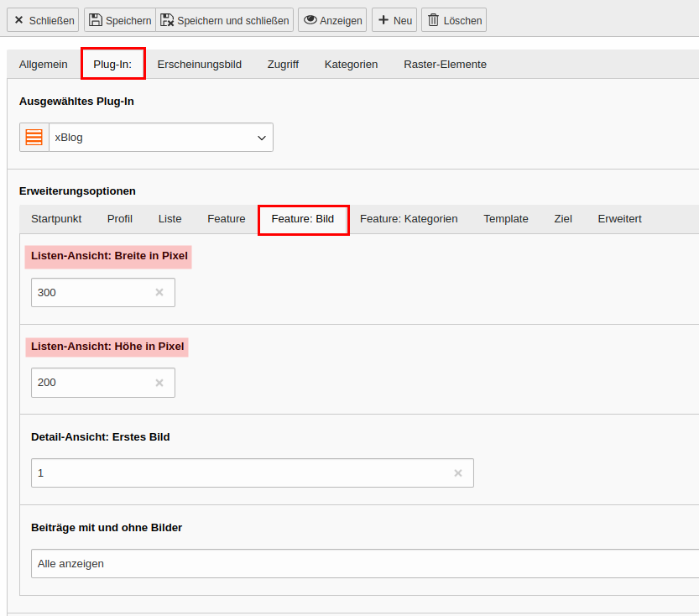Click the Anzeigen eye icon
The height and width of the screenshot is (616, 699).
(310, 20)
